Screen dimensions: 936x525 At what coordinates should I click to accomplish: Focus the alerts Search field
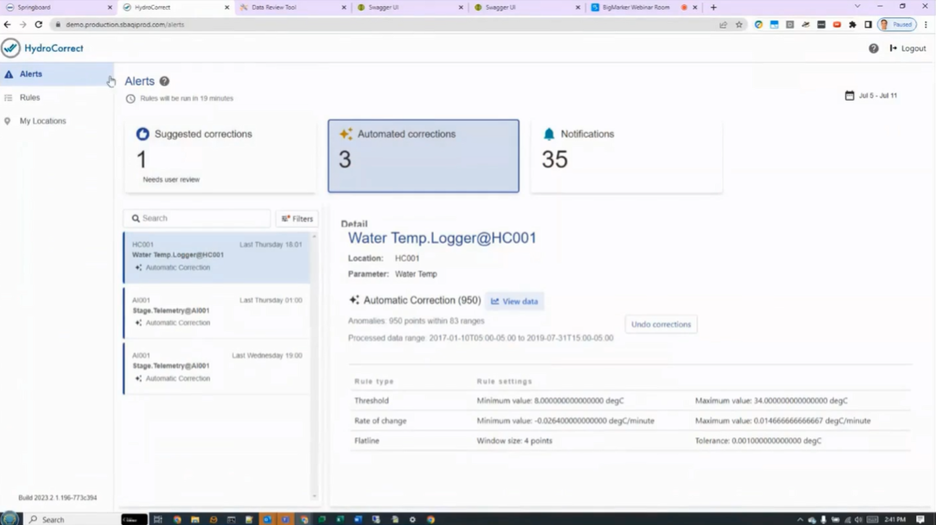click(x=198, y=219)
